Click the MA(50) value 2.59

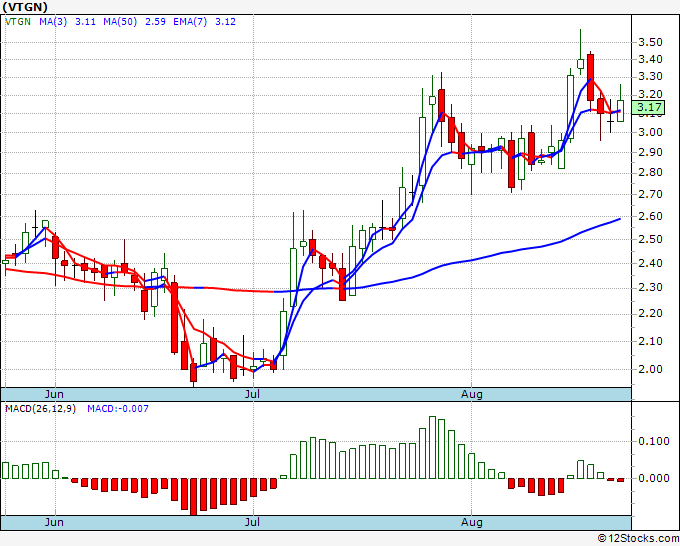155,22
